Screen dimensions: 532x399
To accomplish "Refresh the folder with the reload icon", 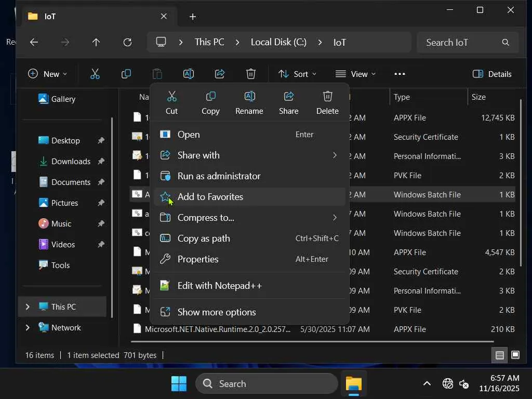I will point(127,43).
